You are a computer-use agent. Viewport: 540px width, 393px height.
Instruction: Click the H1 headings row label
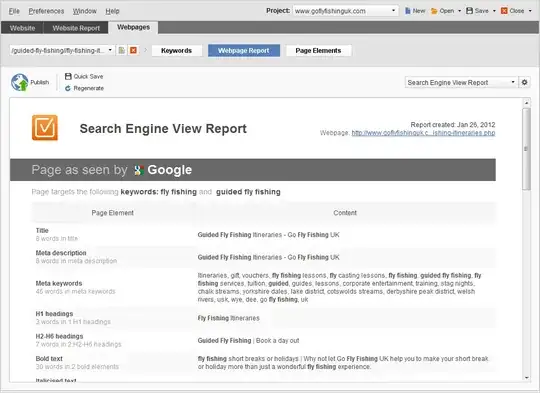[x=54, y=314]
